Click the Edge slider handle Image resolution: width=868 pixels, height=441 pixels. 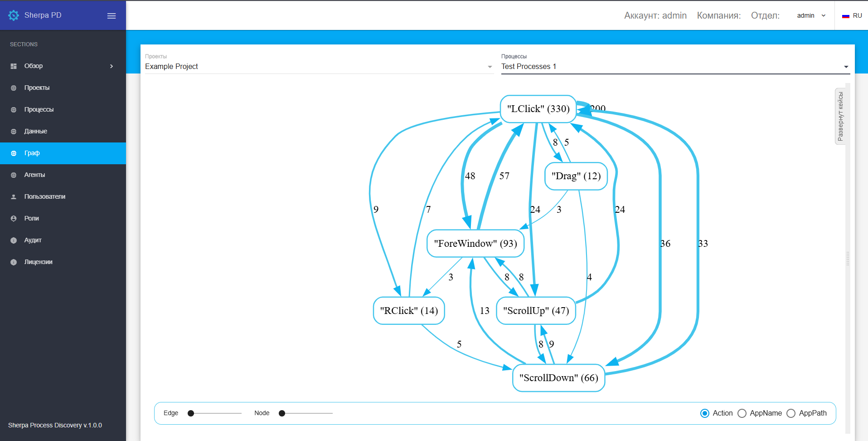[191, 413]
